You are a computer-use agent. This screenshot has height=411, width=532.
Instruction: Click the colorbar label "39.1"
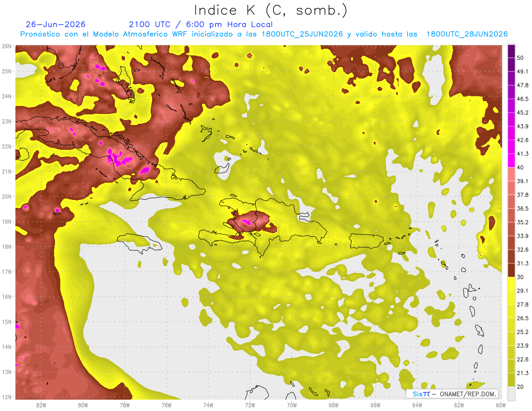tap(523, 181)
